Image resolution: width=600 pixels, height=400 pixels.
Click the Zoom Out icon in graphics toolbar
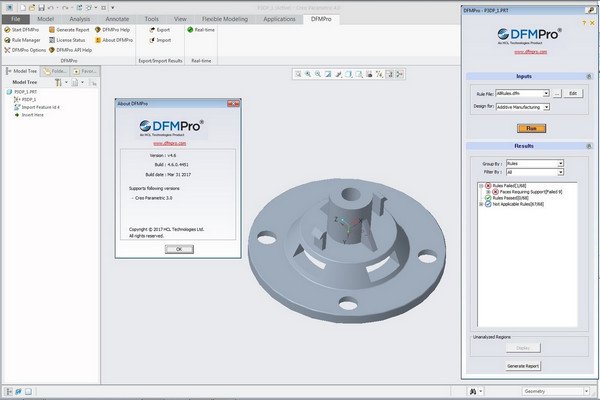click(318, 74)
